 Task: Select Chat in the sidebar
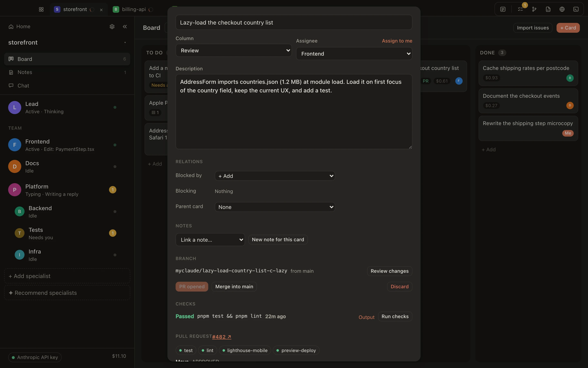pos(67,86)
